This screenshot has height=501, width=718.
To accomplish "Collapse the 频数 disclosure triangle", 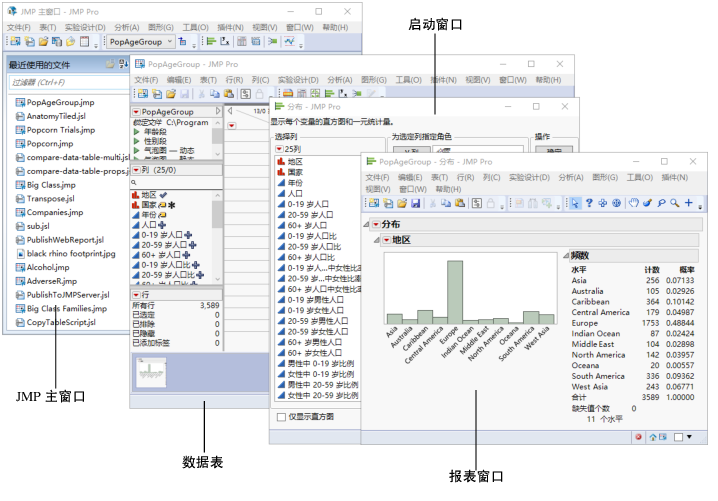I will tap(566, 256).
